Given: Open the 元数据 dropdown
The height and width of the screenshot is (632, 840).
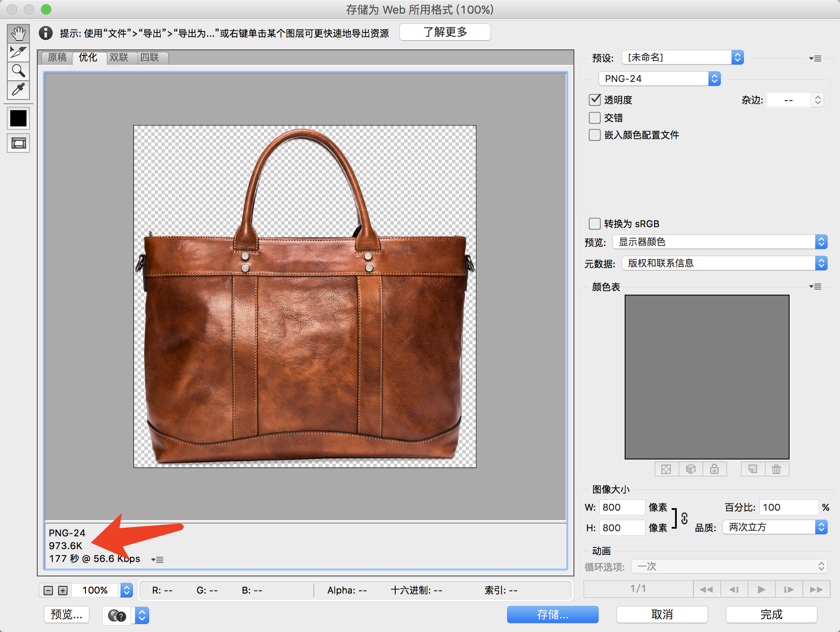Looking at the screenshot, I should (724, 263).
